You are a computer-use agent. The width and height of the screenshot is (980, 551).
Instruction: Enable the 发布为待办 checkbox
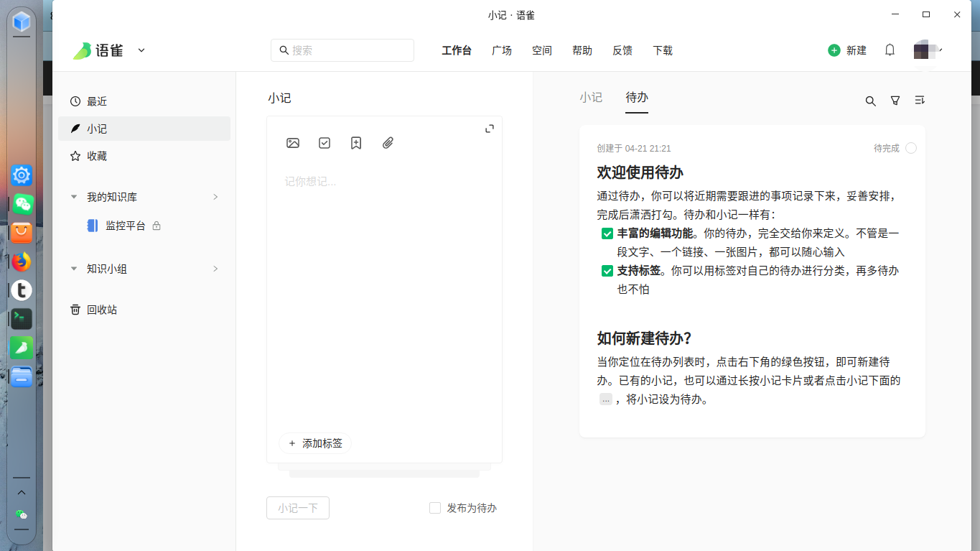coord(435,508)
